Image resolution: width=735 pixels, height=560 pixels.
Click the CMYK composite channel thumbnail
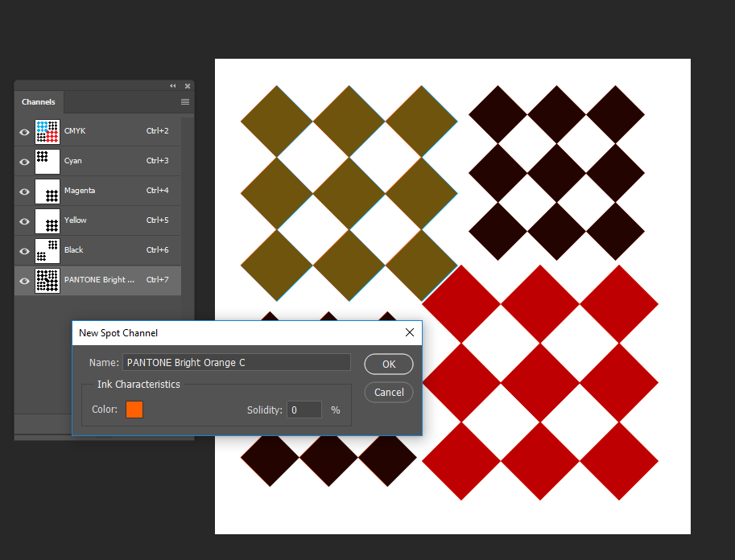click(47, 131)
